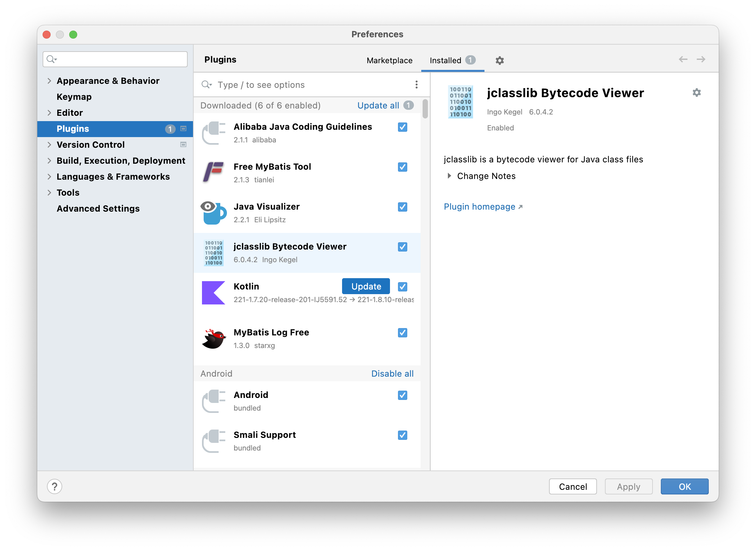The height and width of the screenshot is (551, 756).
Task: Click the OK button
Action: [684, 486]
